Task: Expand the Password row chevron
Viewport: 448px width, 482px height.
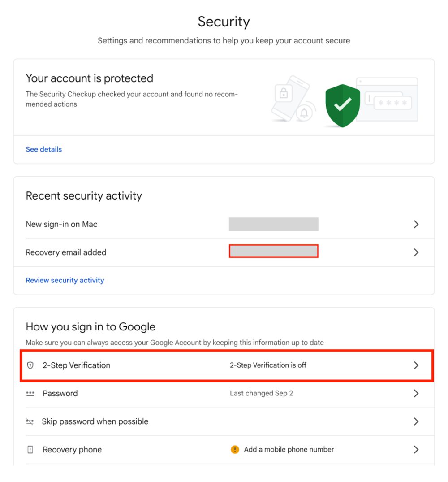Action: coord(416,393)
